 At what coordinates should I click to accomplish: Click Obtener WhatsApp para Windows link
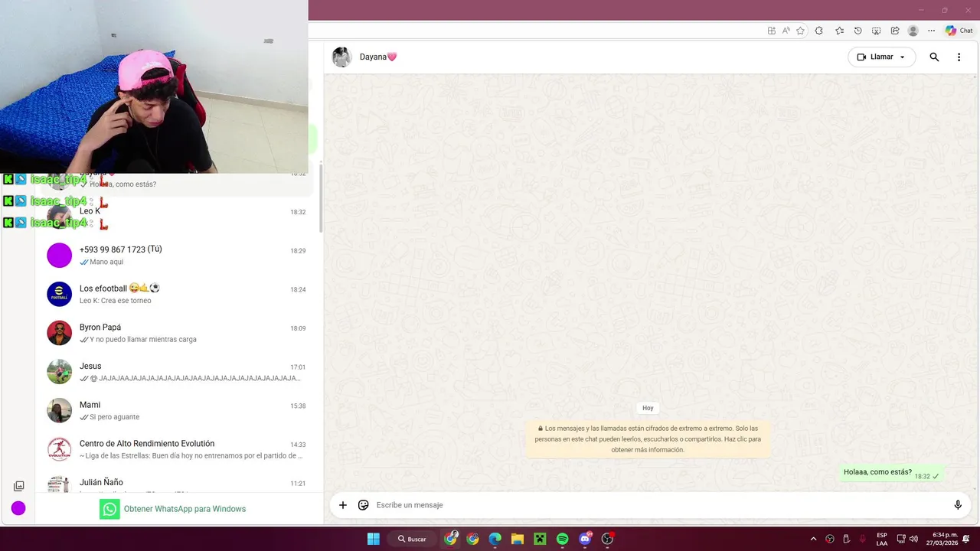coord(185,509)
